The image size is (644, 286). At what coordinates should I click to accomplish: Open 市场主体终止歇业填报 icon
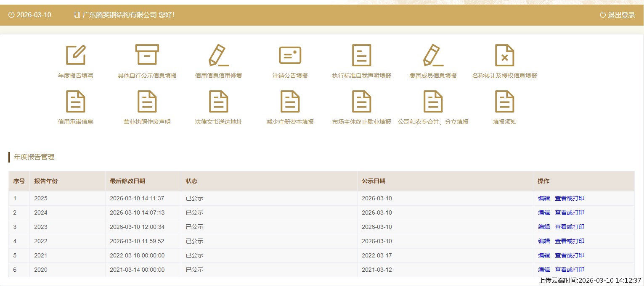[x=362, y=102]
